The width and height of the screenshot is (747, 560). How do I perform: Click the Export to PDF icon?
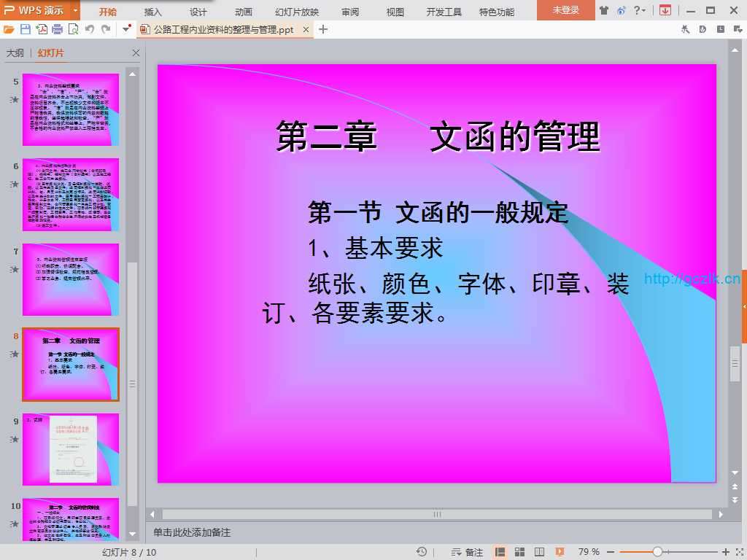(42, 29)
